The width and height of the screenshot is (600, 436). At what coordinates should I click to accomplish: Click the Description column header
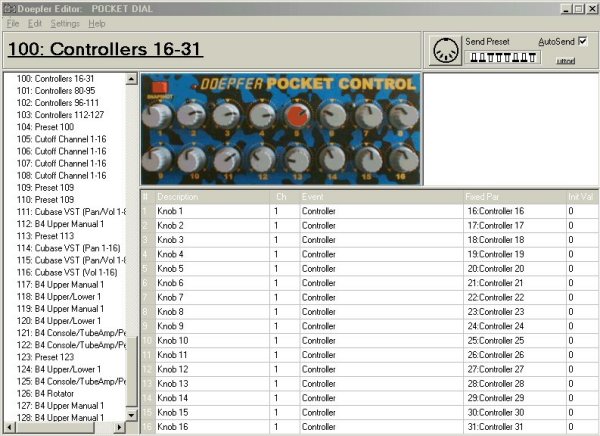click(178, 197)
